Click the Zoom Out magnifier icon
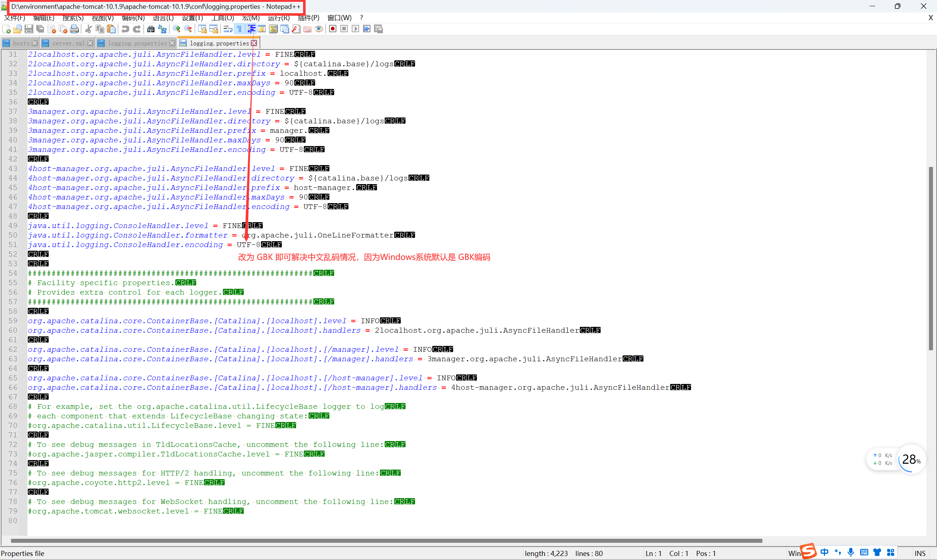Image resolution: width=937 pixels, height=560 pixels. (x=187, y=29)
